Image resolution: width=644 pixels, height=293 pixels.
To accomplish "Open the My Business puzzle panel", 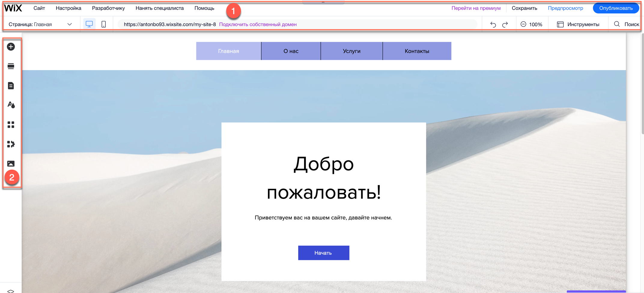I will 11,144.
